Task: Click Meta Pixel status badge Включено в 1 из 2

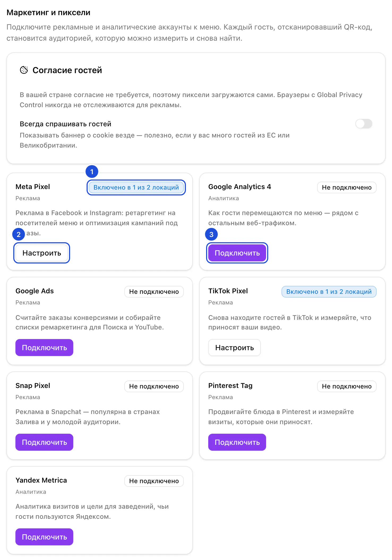Action: (x=136, y=187)
